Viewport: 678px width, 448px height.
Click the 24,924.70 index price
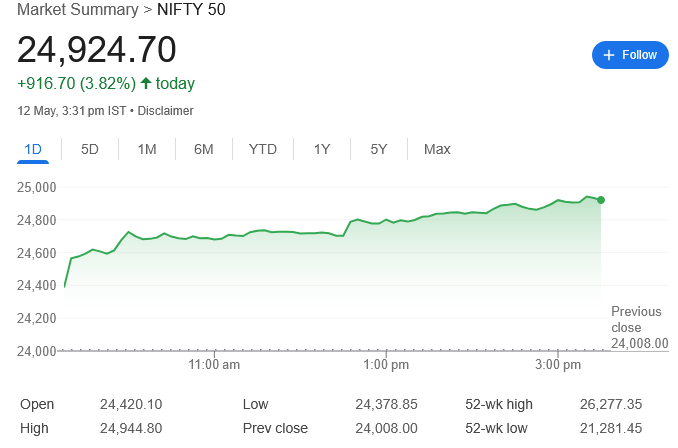97,49
